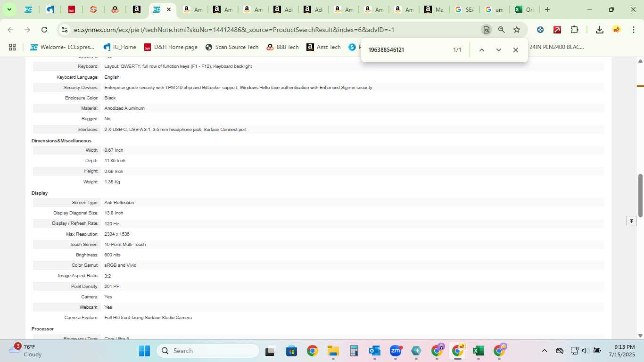This screenshot has width=644, height=362.
Task: Click the Dimensions&Miscellaneous heading
Action: pyautogui.click(x=61, y=141)
